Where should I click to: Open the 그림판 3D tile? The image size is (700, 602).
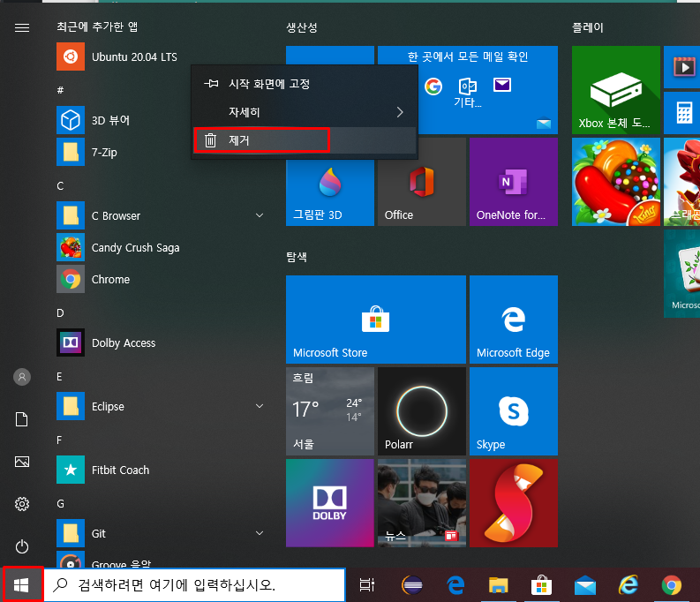330,192
